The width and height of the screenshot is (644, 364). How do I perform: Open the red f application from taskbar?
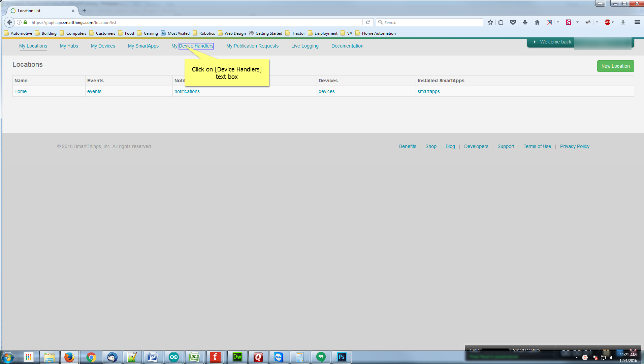click(x=215, y=357)
